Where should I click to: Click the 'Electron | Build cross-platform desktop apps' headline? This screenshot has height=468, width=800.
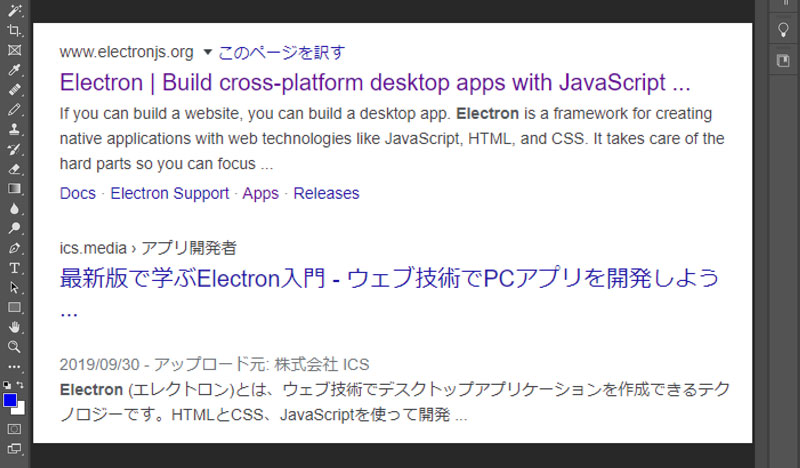(x=375, y=82)
